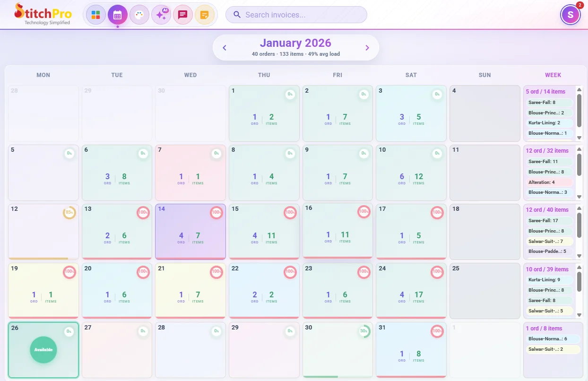Viewport: 588px width, 381px height.
Task: Click the 1 ord / 8 items summary
Action: click(x=544, y=329)
